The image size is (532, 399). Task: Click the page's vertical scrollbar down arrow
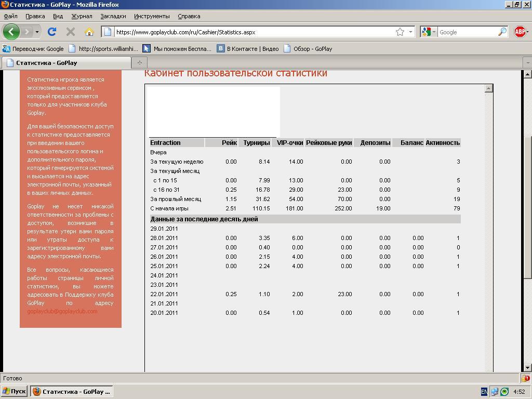tap(527, 368)
